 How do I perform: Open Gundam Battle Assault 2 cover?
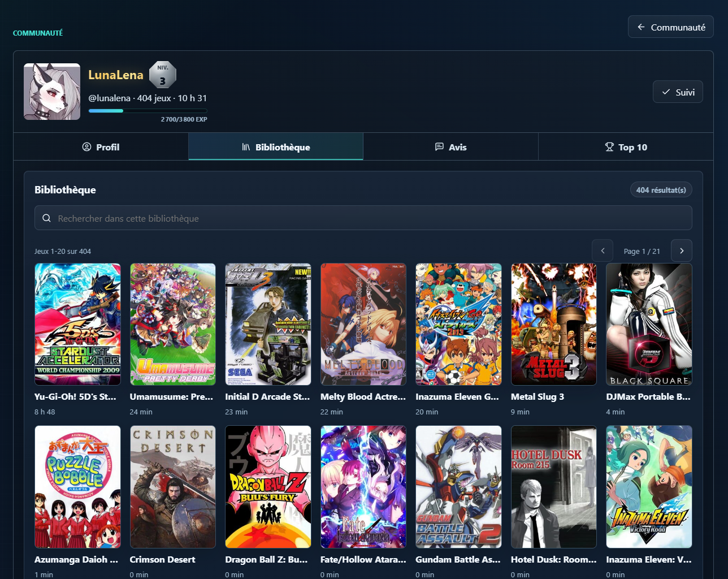[458, 487]
